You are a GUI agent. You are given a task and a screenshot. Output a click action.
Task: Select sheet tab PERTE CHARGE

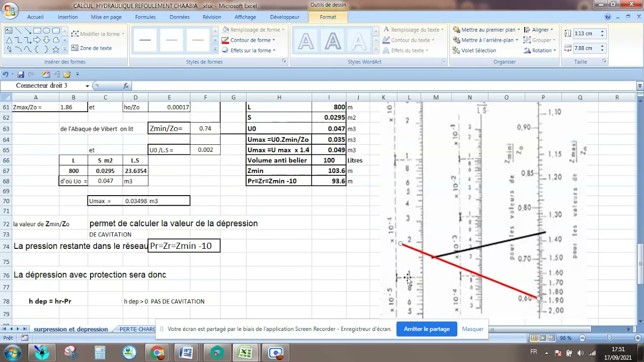point(137,329)
